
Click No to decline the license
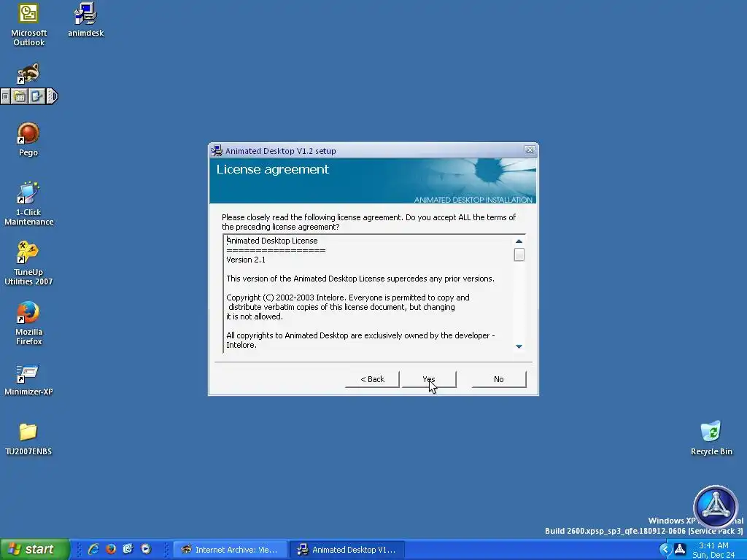tap(499, 379)
